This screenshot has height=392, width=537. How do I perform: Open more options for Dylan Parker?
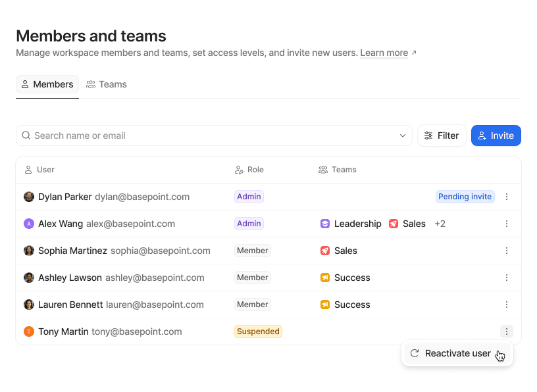click(x=507, y=197)
